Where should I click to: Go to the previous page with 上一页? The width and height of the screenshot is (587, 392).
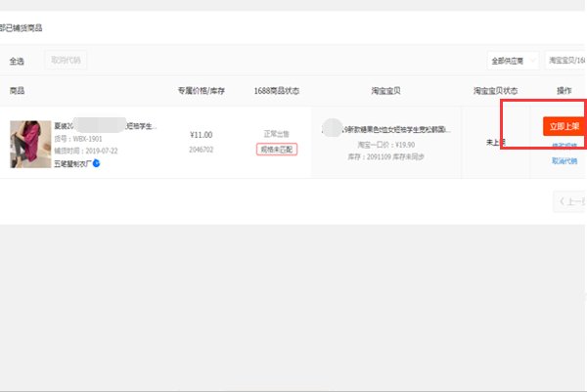point(570,202)
